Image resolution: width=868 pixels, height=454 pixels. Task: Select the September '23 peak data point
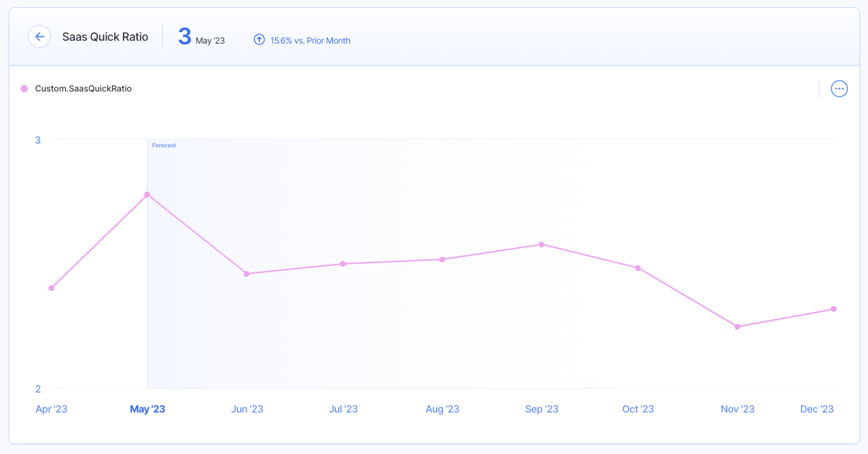point(542,245)
